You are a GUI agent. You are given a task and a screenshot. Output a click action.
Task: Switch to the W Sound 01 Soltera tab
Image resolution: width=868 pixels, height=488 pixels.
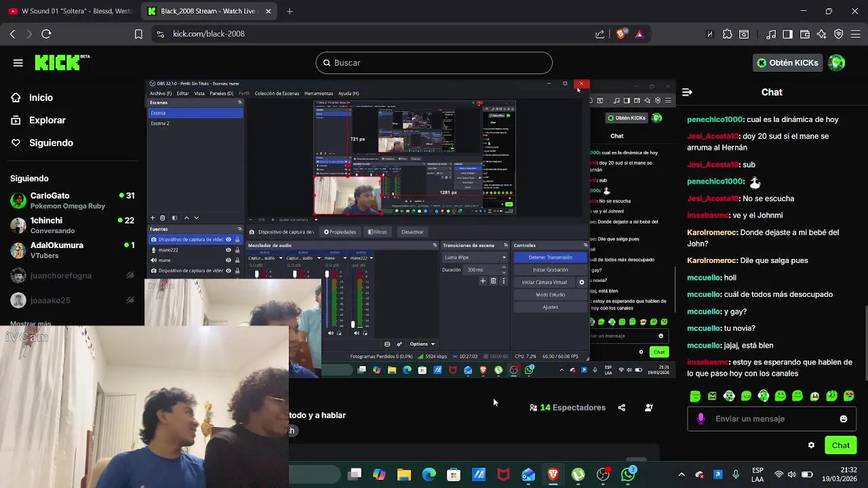70,11
